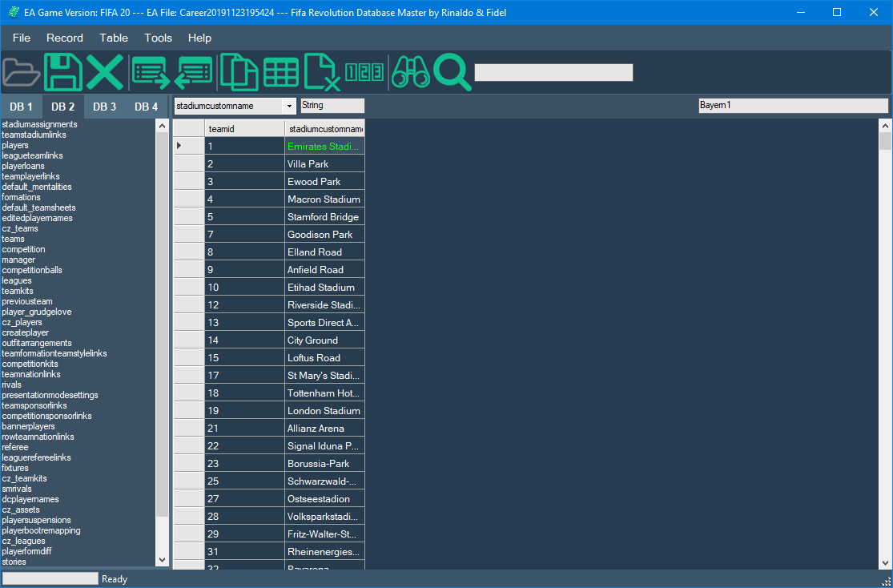This screenshot has height=588, width=893.
Task: Open the Table menu
Action: pos(114,38)
